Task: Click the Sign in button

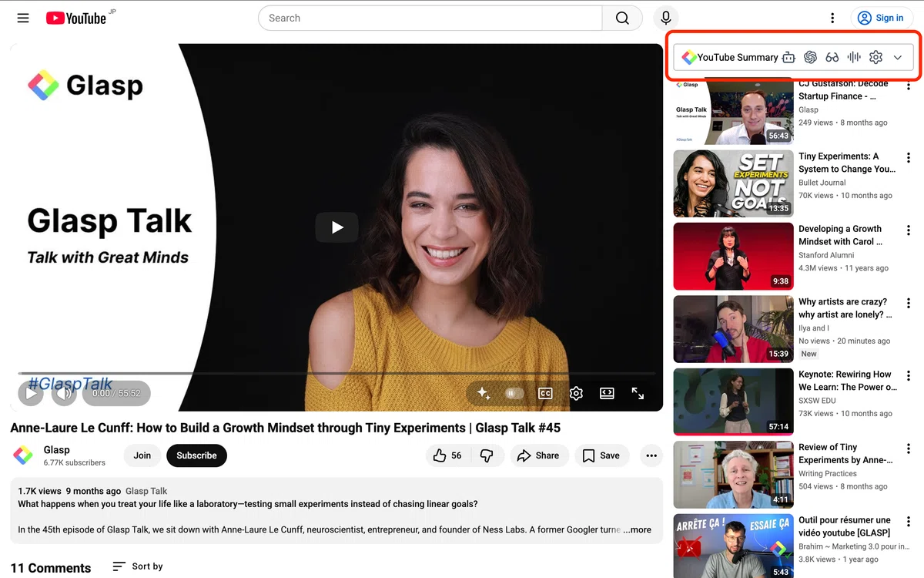Action: point(882,18)
